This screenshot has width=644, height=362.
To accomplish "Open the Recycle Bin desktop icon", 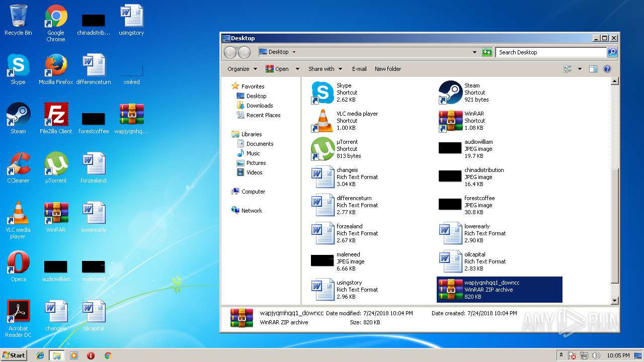I will click(x=18, y=21).
